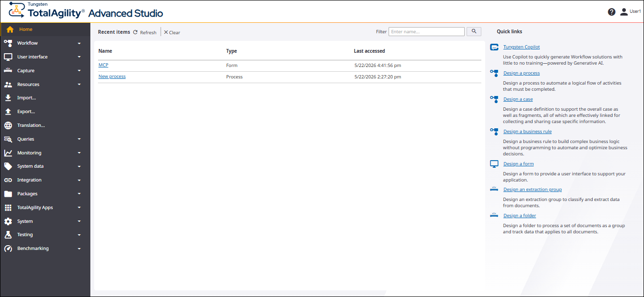
Task: Click the User interface monitor icon
Action: pyautogui.click(x=8, y=57)
